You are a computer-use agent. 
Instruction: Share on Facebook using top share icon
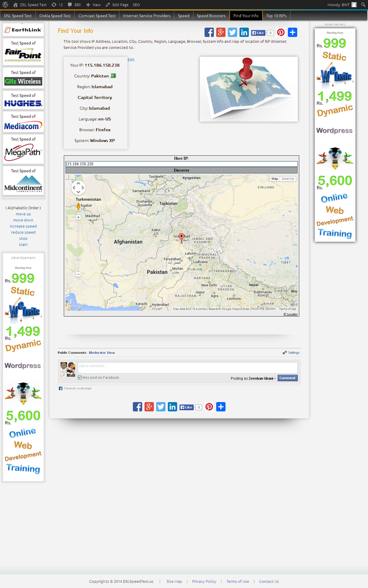click(x=209, y=32)
